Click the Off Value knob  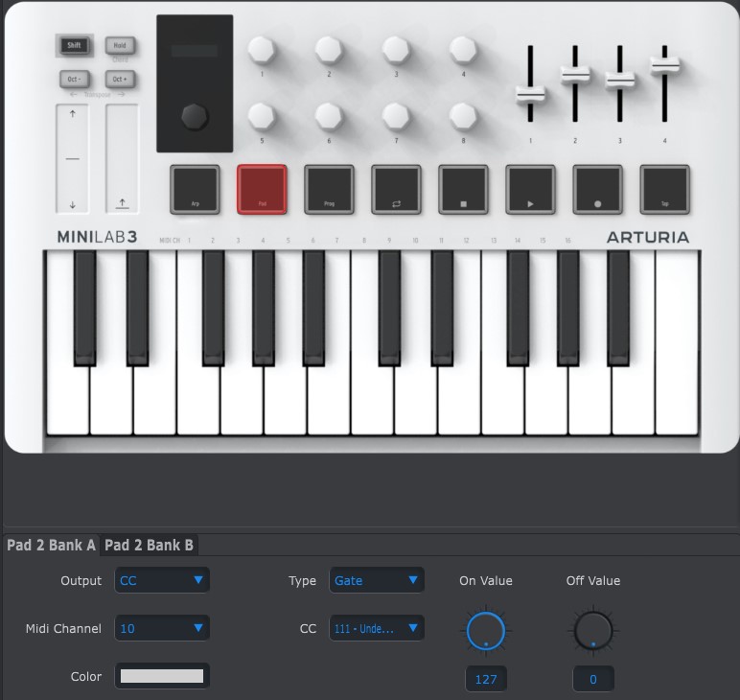593,631
